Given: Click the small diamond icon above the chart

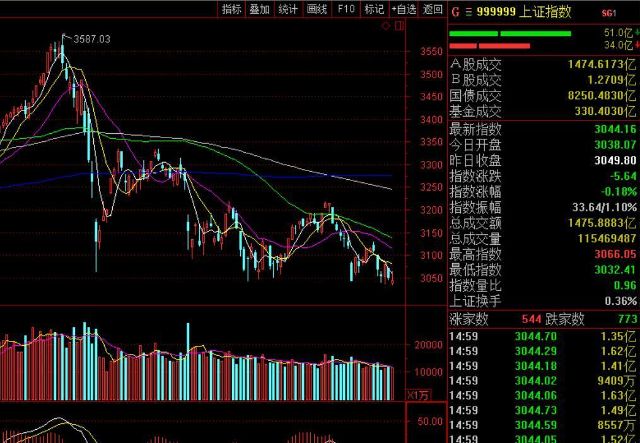Looking at the screenshot, I should pos(386,26).
